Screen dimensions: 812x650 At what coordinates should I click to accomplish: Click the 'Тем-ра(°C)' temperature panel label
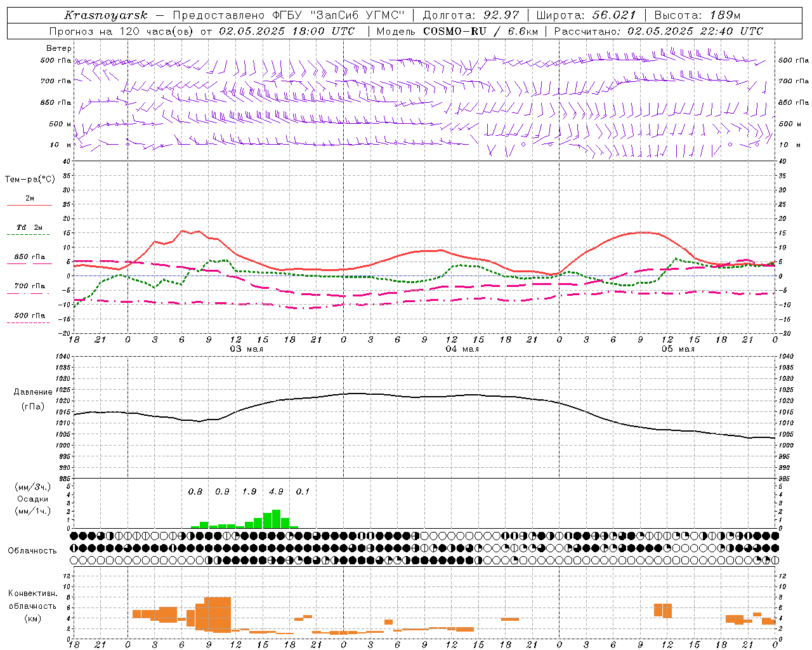point(30,180)
